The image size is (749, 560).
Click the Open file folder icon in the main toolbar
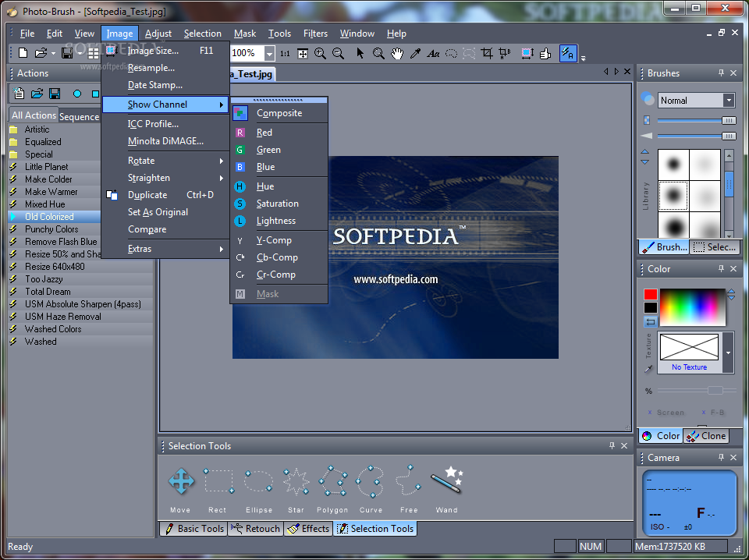coord(41,53)
